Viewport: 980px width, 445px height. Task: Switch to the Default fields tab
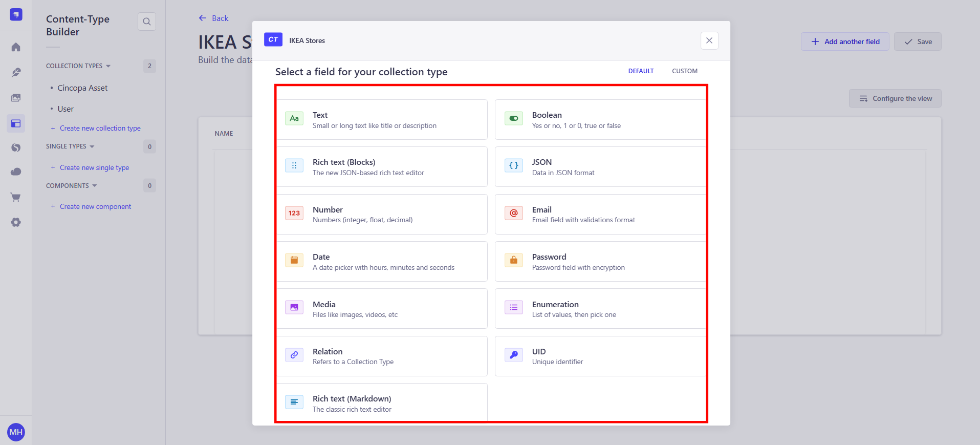click(641, 71)
